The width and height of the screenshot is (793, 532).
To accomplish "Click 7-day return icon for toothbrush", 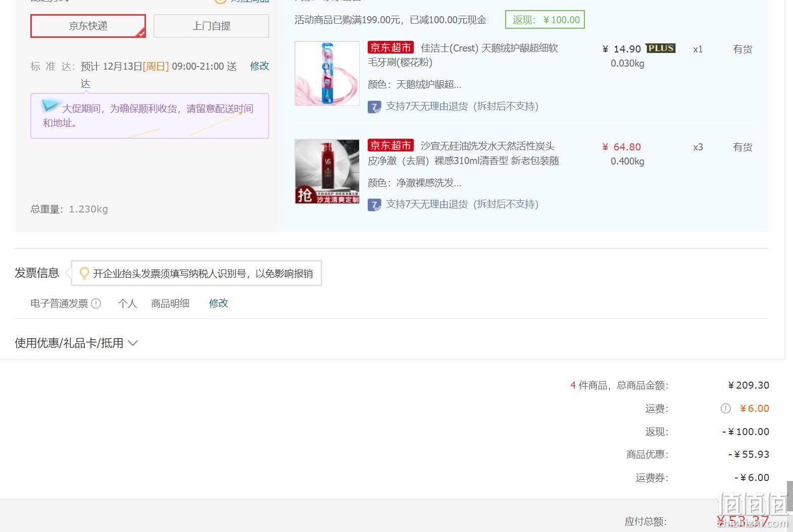I will point(374,107).
